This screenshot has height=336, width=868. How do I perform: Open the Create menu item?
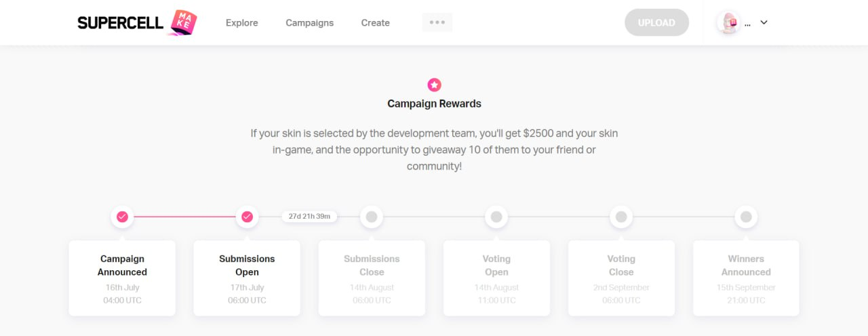tap(375, 23)
